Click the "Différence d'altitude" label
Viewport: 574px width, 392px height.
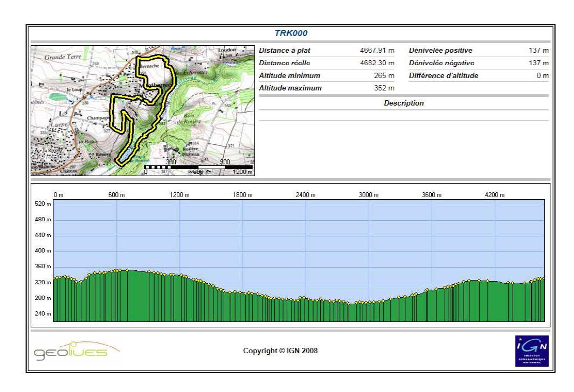444,76
